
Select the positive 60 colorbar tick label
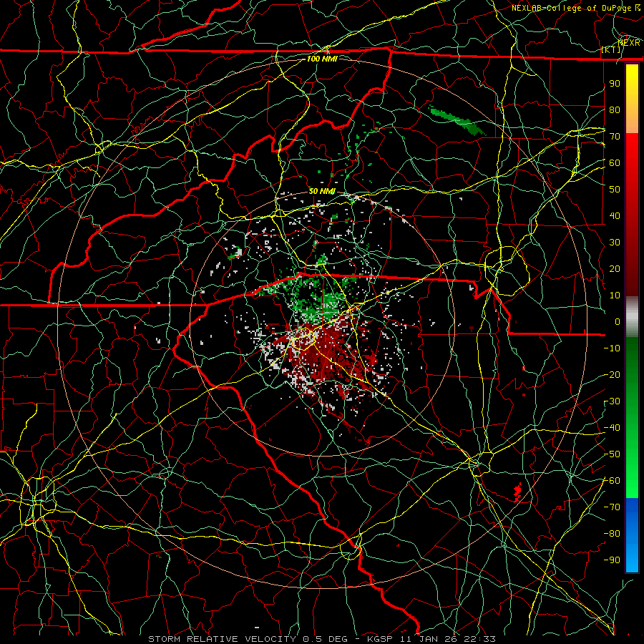pyautogui.click(x=615, y=162)
